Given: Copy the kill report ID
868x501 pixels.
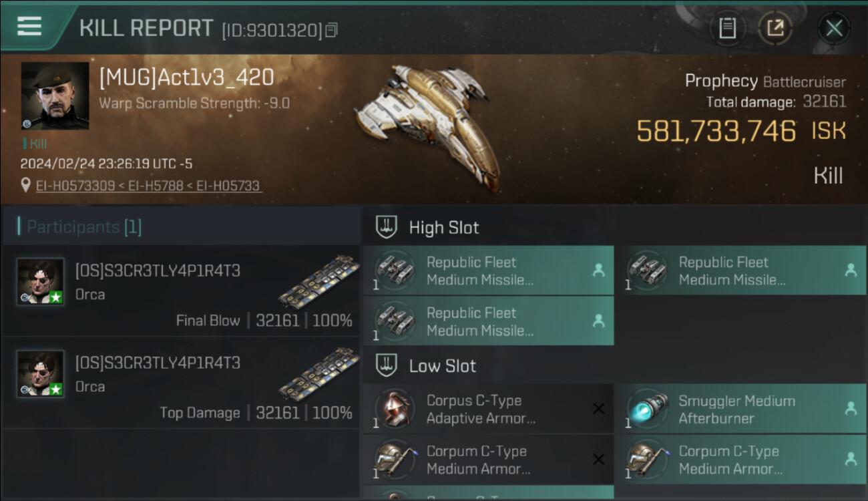Looking at the screenshot, I should point(332,30).
